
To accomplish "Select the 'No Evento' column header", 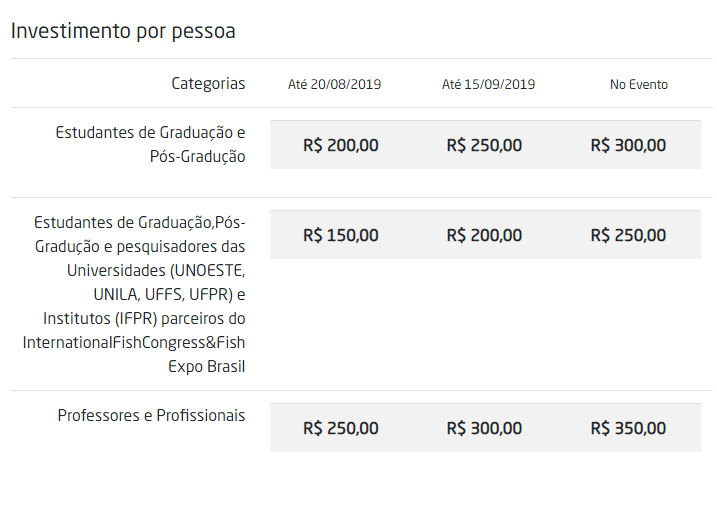I will [x=639, y=85].
